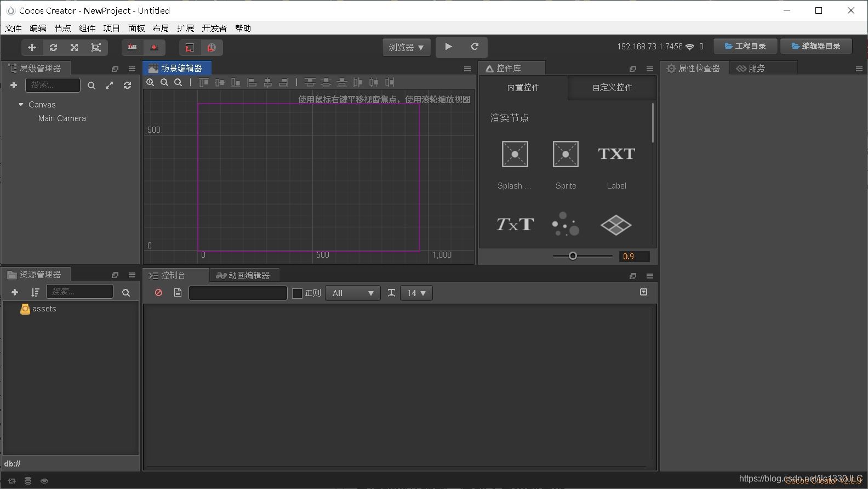
Task: Click the console filter text field
Action: pyautogui.click(x=238, y=293)
